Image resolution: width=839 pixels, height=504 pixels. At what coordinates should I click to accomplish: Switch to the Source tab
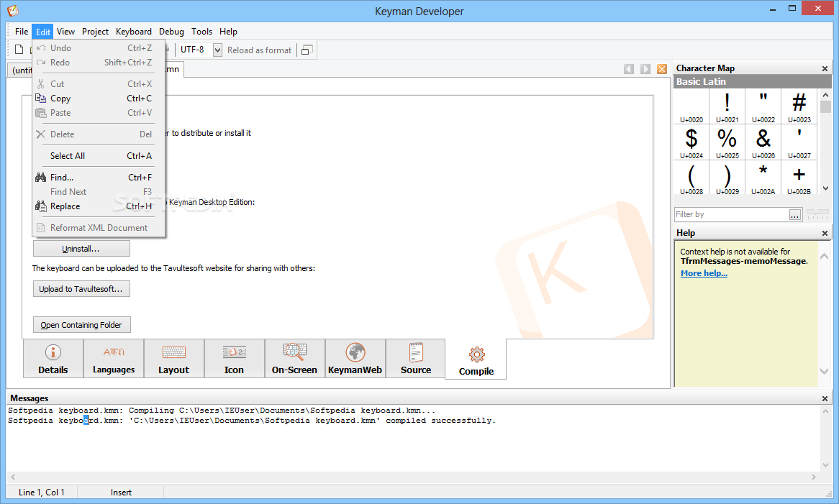click(416, 359)
